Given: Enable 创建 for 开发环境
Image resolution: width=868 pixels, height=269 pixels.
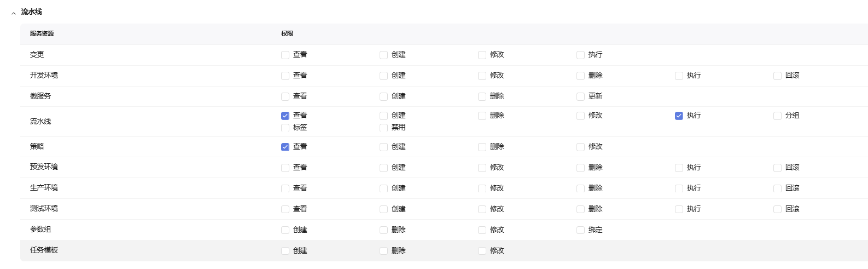Looking at the screenshot, I should point(383,76).
